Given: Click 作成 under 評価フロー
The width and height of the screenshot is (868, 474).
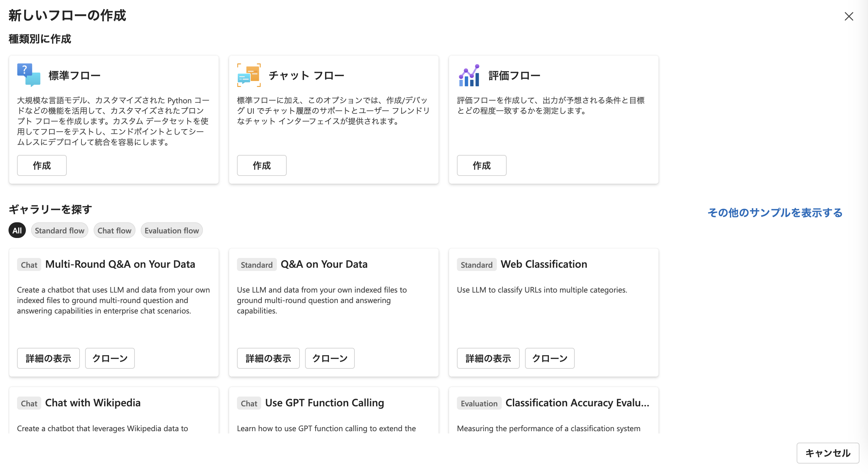Looking at the screenshot, I should (481, 165).
